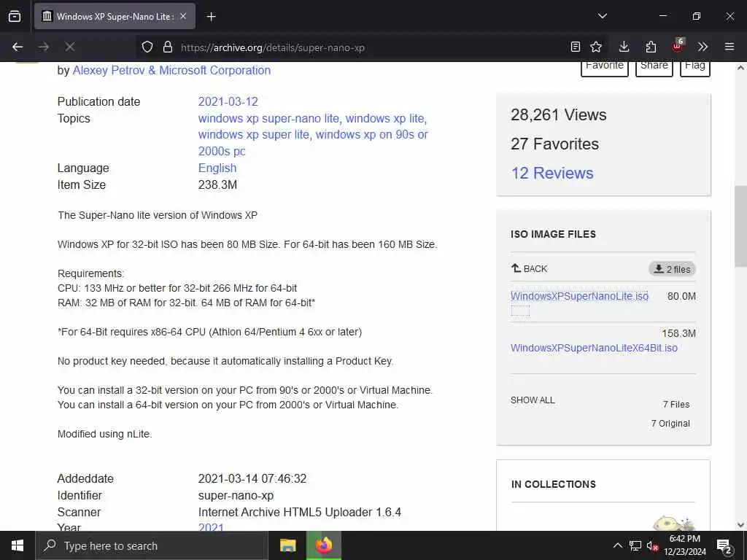Click the Firefox taskbar icon
Image resolution: width=747 pixels, height=560 pixels.
(324, 545)
